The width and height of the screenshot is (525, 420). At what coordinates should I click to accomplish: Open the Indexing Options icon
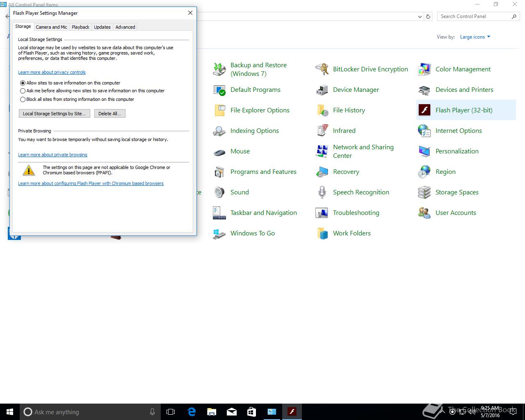[x=219, y=131]
